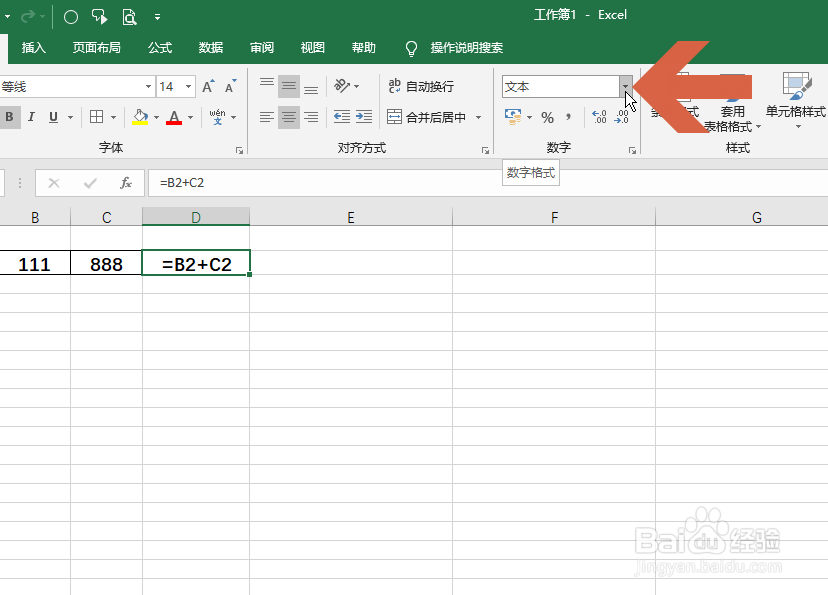Open the 页面布局 ribbon tab
Image resolution: width=828 pixels, height=595 pixels.
pos(97,48)
